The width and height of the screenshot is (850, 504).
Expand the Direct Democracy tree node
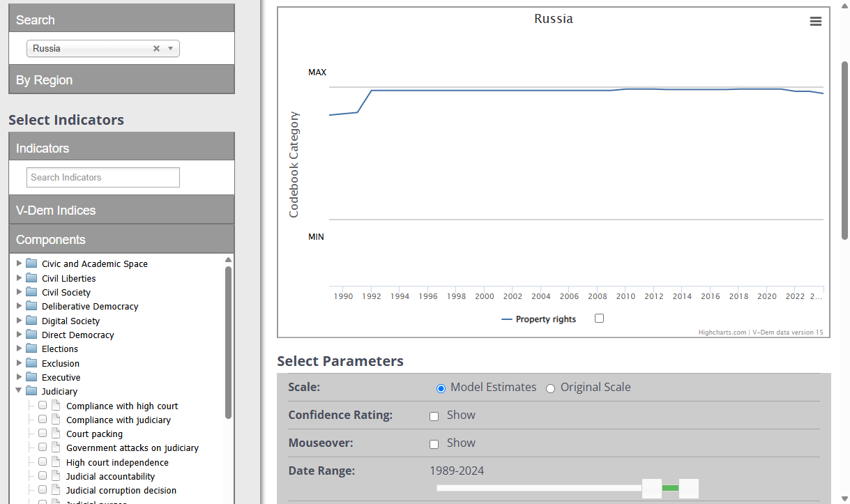tap(19, 335)
